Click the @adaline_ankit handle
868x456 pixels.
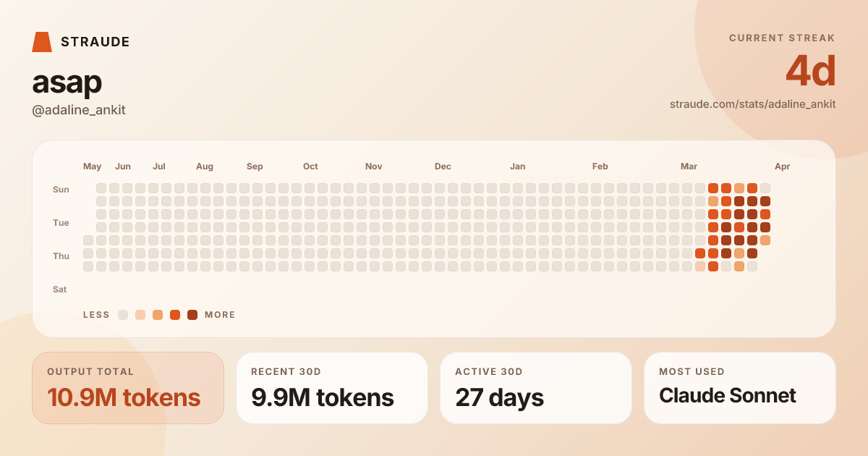click(x=79, y=110)
